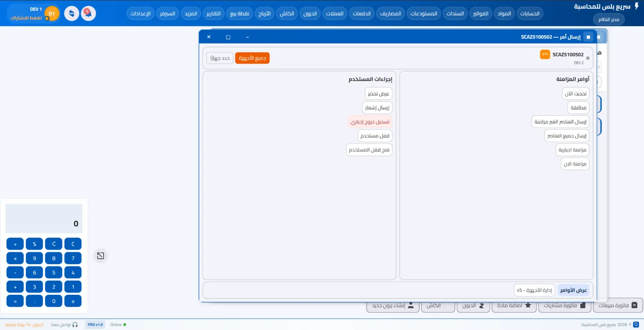
Task: Open الفواتير invoices menu
Action: tap(480, 13)
